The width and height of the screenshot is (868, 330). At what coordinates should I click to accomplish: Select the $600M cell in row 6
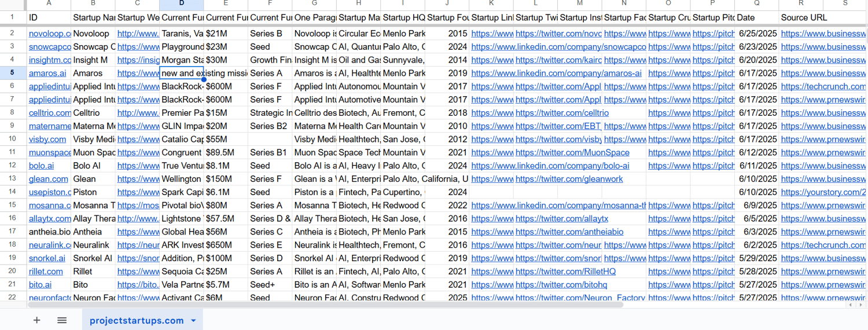click(219, 86)
